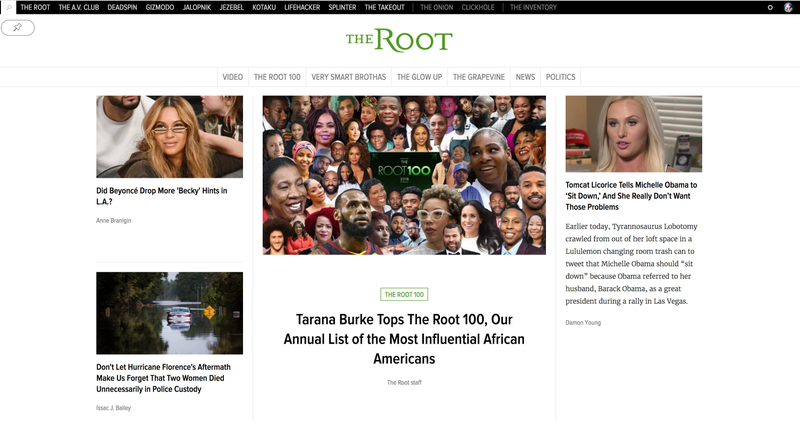Open the Video section tab
800x429 pixels.
pyautogui.click(x=233, y=77)
